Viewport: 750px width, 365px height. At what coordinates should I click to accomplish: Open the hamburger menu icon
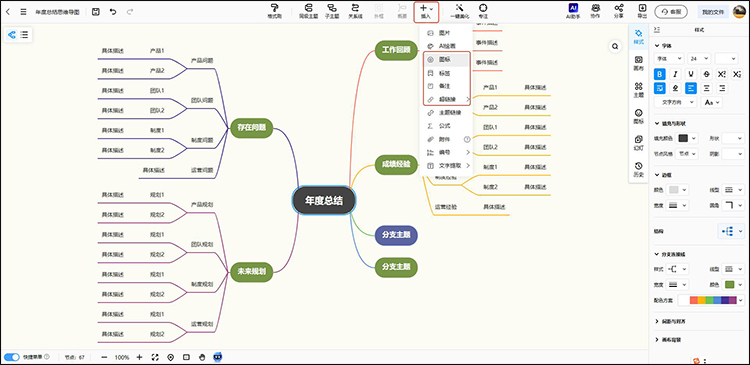pyautogui.click(x=23, y=11)
